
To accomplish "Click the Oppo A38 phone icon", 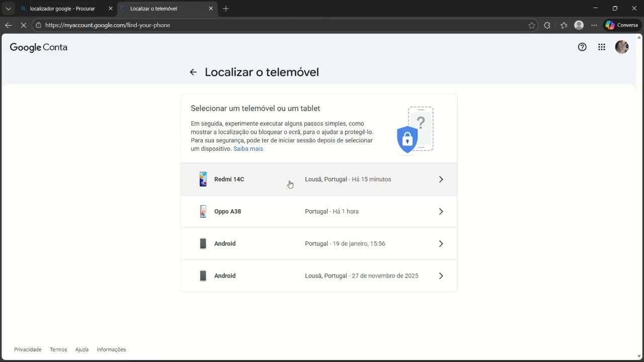I will [203, 212].
